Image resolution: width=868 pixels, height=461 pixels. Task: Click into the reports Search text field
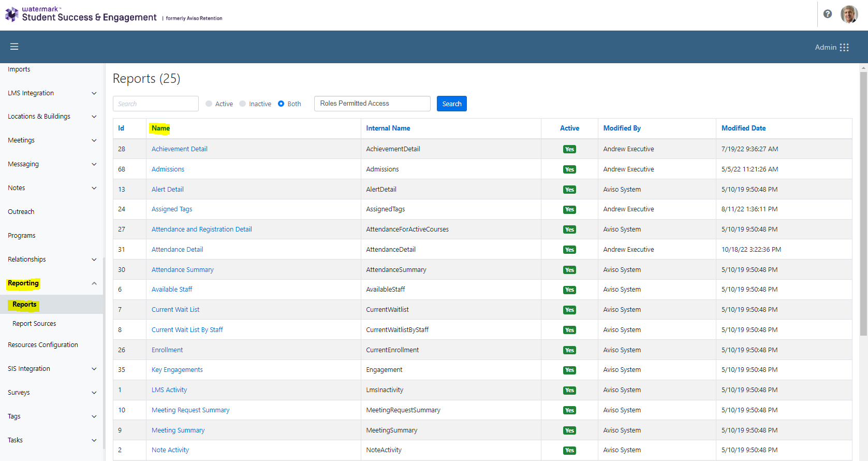[156, 104]
